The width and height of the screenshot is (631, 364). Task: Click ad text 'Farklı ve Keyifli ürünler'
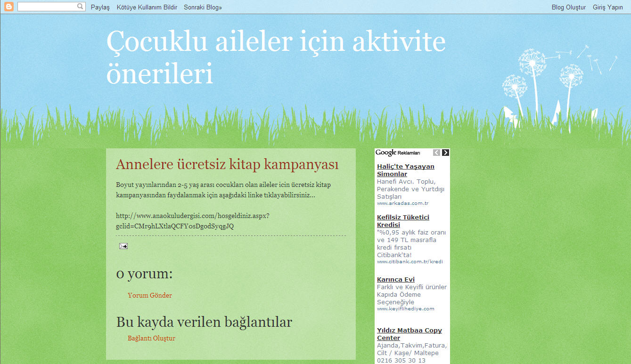tap(412, 287)
